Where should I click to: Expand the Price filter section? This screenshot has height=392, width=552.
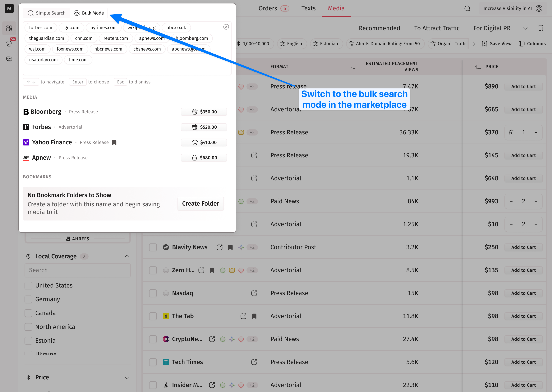pos(127,377)
